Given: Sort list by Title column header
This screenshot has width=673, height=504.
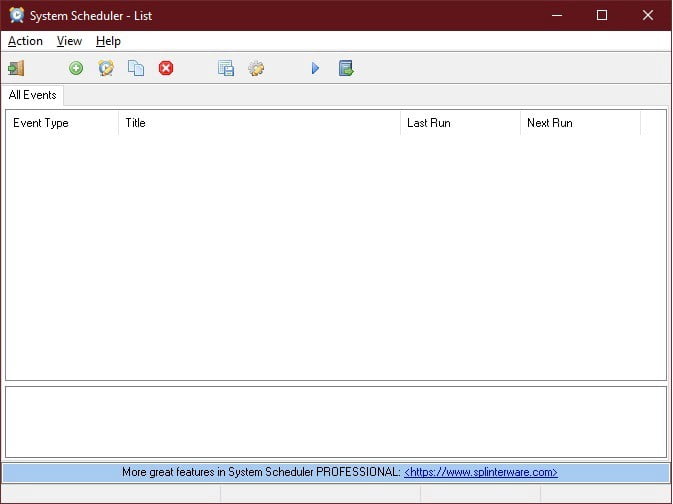Looking at the screenshot, I should tap(259, 123).
